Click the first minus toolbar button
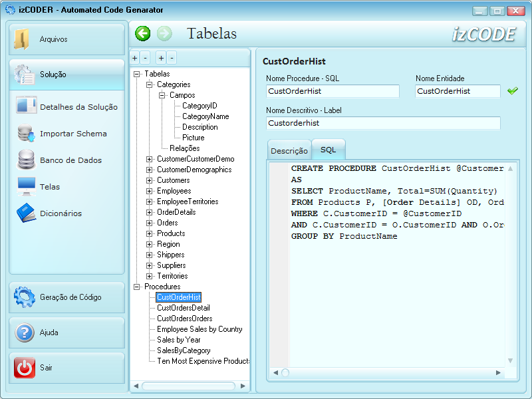 pyautogui.click(x=145, y=58)
